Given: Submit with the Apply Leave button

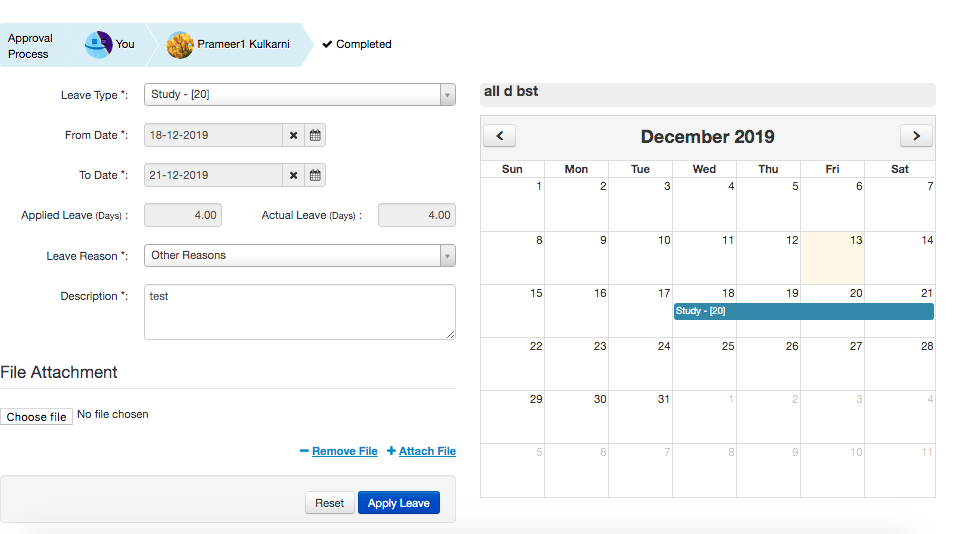Looking at the screenshot, I should tap(398, 503).
